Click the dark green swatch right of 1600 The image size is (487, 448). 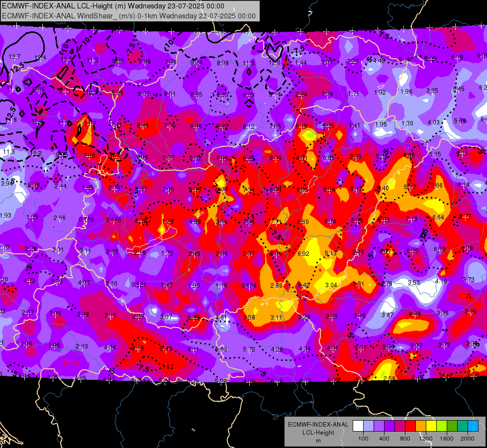452,426
